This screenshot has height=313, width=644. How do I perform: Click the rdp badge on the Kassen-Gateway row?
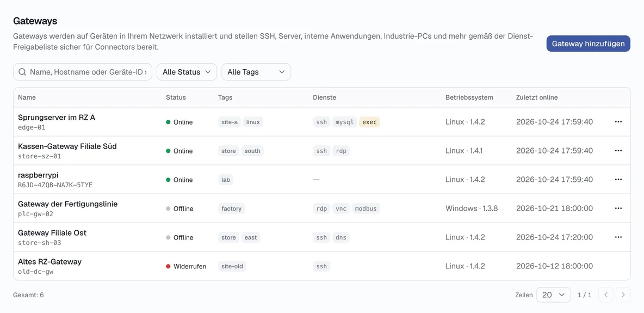click(x=341, y=151)
